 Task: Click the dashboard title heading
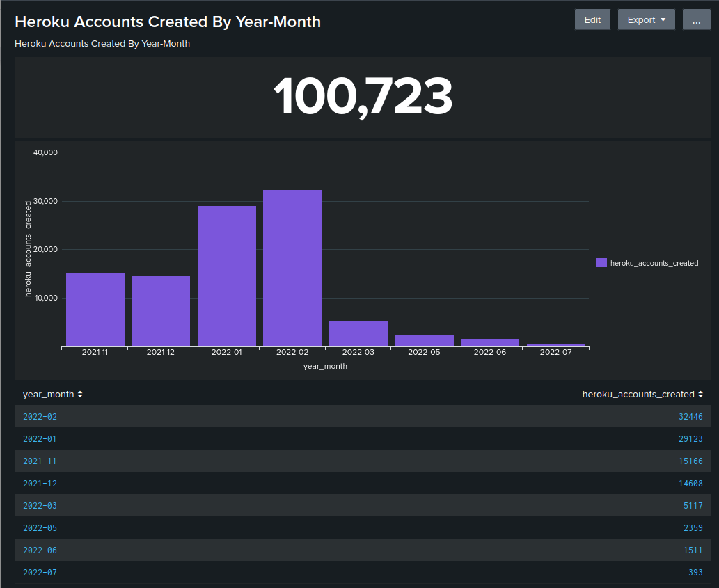[168, 22]
